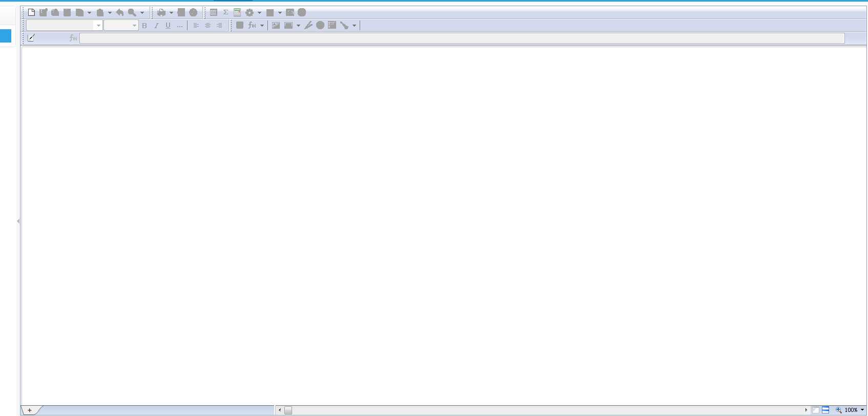
Task: Open dropdown arrow next to clipboard icon
Action: [x=110, y=13]
